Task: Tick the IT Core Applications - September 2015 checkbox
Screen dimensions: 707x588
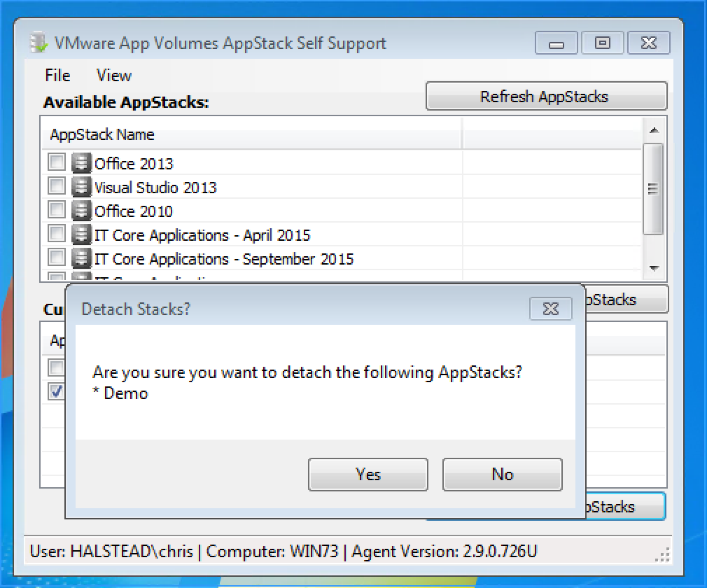Action: [57, 258]
